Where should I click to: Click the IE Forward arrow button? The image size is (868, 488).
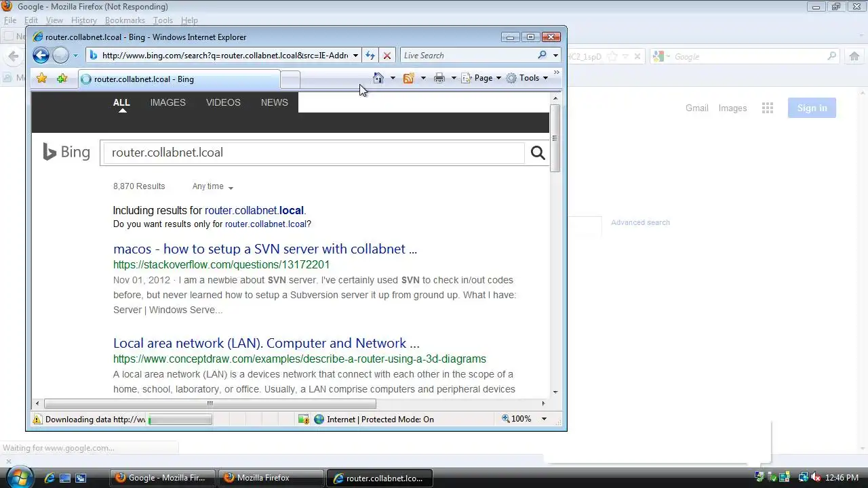(61, 56)
